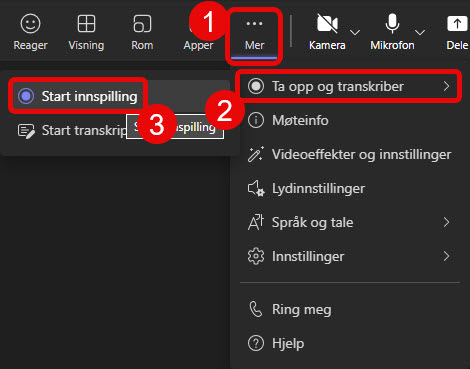
Task: Expand the Mikrofon options chevron
Action: pos(420,32)
